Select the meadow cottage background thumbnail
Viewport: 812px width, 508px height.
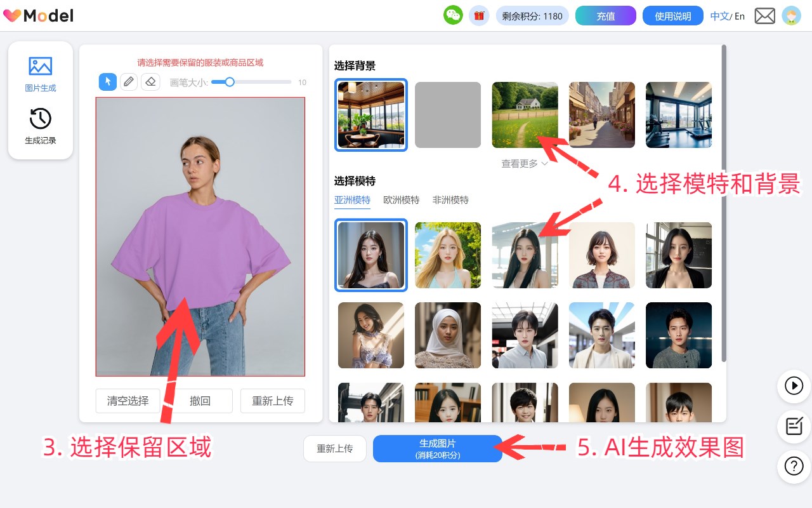coord(525,115)
